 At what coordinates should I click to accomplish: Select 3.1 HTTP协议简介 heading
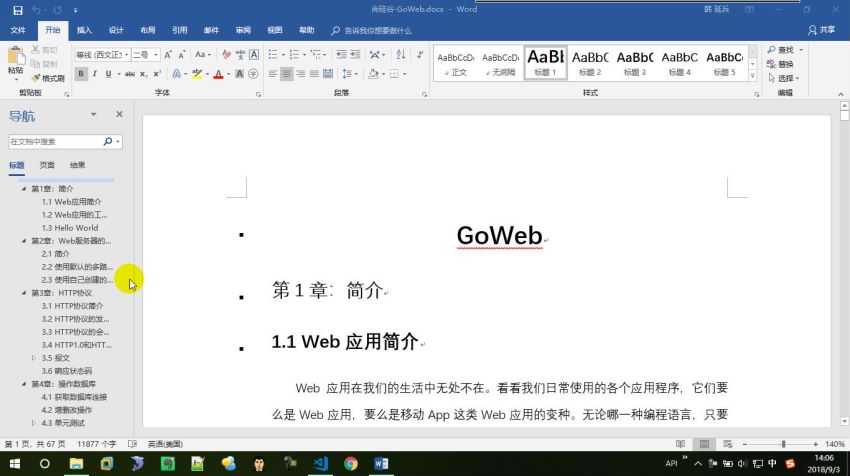tap(72, 306)
